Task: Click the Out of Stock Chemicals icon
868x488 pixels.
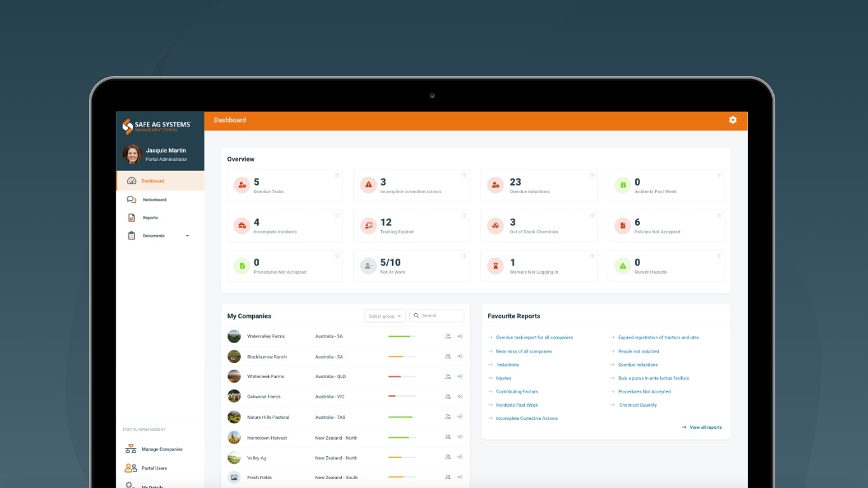Action: 495,226
